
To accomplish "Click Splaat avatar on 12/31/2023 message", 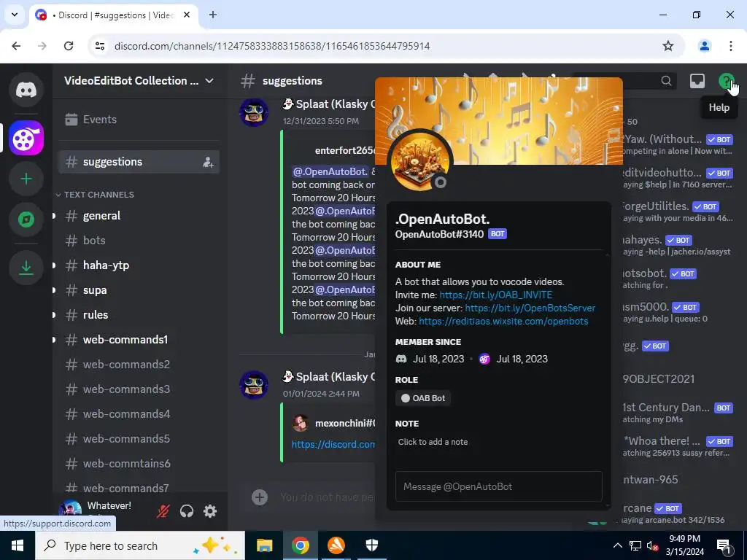I will [x=254, y=113].
